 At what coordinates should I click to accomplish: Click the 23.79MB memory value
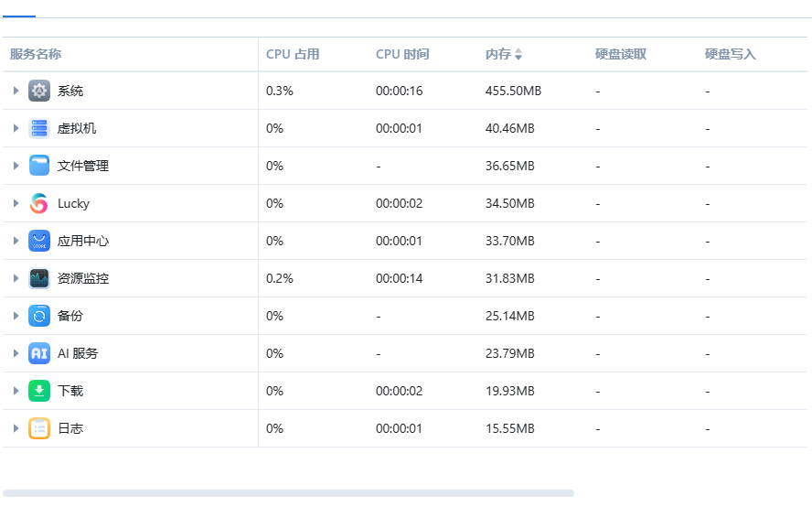click(x=509, y=353)
